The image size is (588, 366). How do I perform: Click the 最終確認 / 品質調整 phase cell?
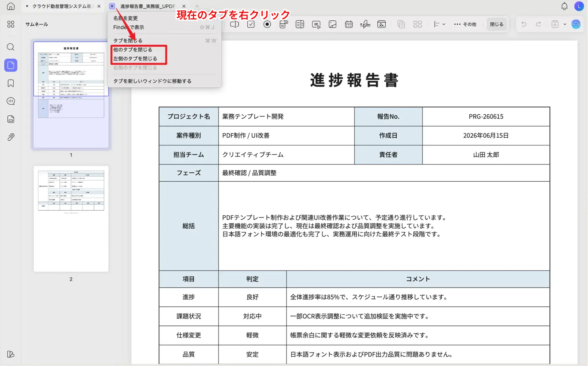point(384,173)
